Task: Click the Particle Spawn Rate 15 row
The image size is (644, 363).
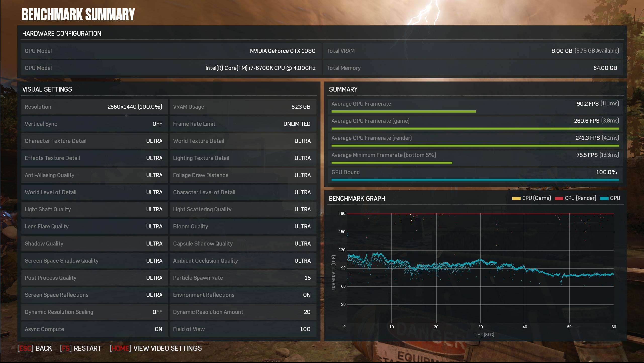Action: tap(243, 278)
